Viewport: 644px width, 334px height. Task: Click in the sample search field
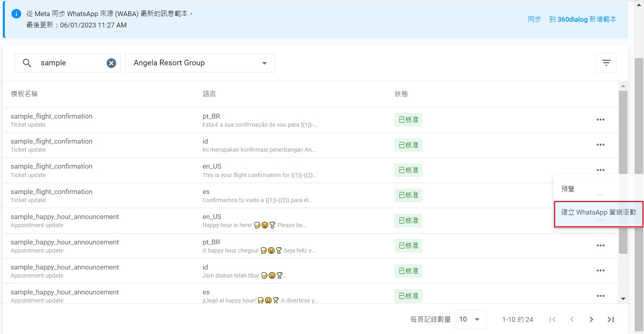pyautogui.click(x=71, y=63)
